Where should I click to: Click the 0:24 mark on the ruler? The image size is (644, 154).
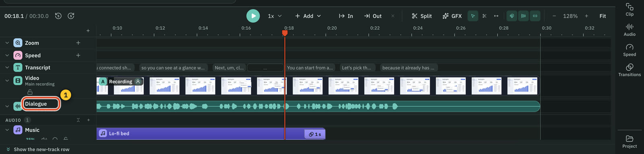point(418,28)
